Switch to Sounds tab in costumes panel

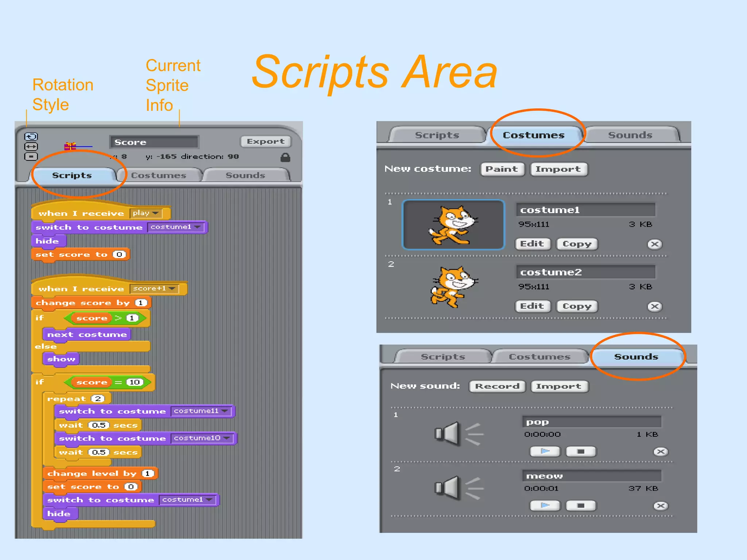(x=630, y=135)
